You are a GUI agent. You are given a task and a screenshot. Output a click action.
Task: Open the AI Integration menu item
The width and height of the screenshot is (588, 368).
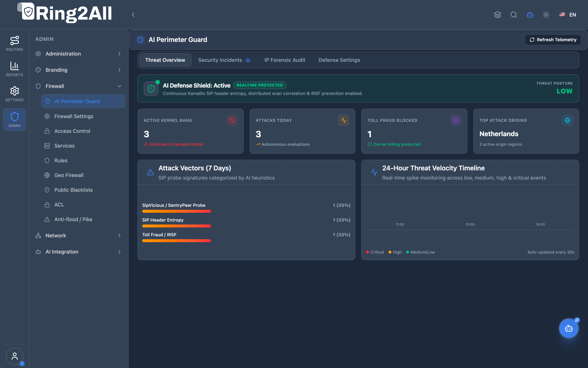pyautogui.click(x=79, y=252)
